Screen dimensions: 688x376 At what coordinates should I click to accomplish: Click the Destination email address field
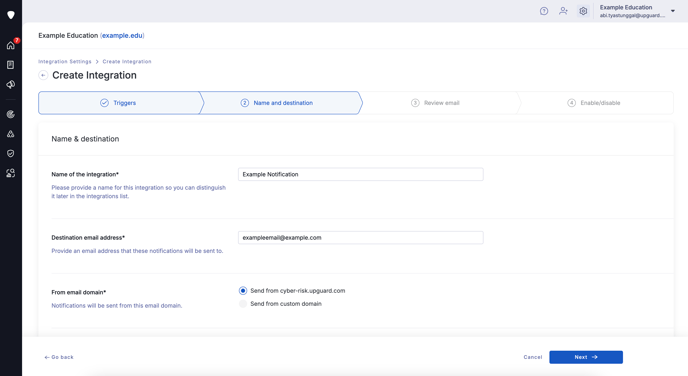click(x=361, y=237)
